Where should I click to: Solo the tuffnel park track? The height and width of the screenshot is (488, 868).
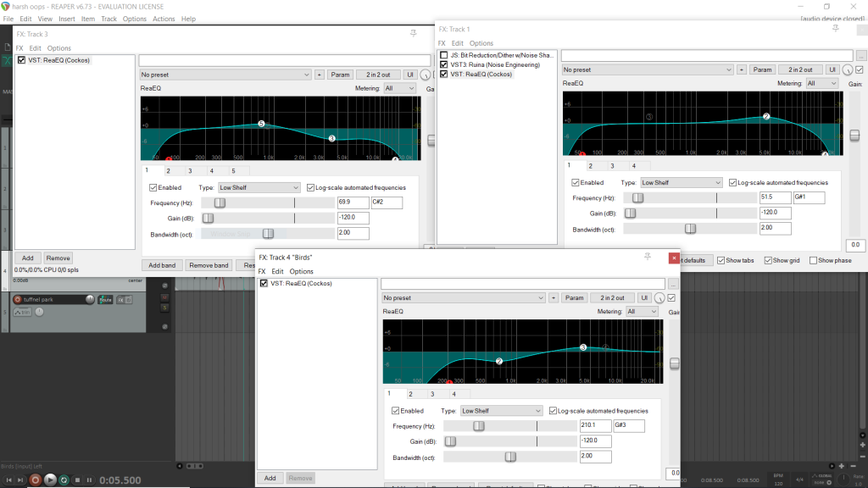(164, 308)
